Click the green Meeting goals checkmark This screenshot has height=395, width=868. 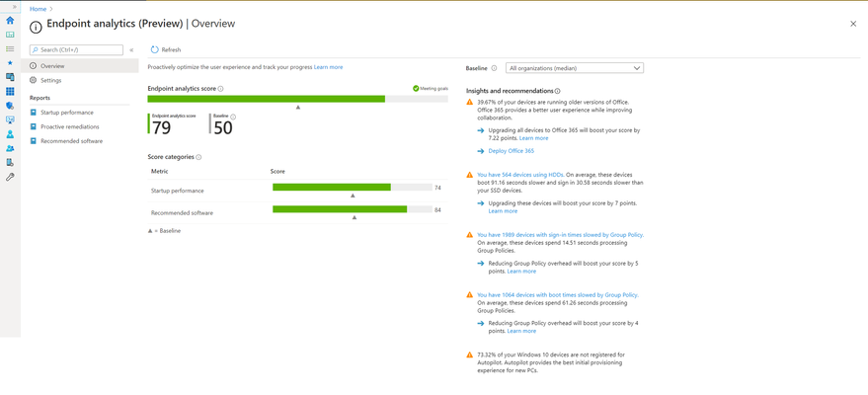click(416, 88)
